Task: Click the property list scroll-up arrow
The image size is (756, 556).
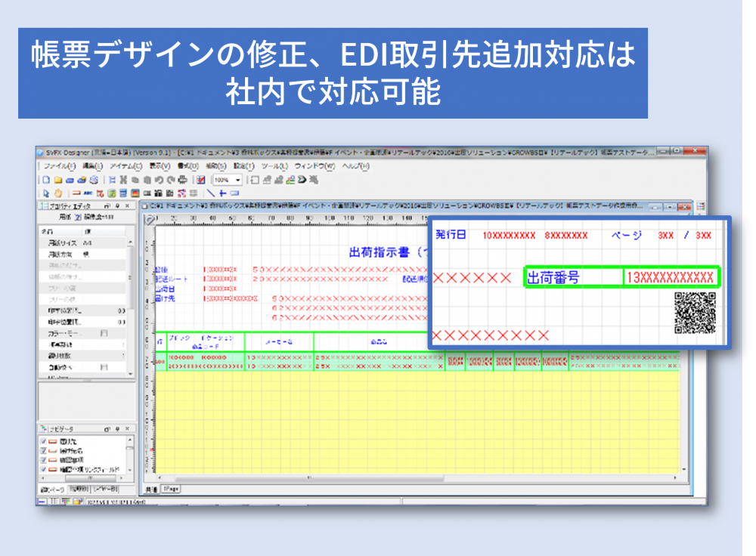Action: (x=130, y=242)
